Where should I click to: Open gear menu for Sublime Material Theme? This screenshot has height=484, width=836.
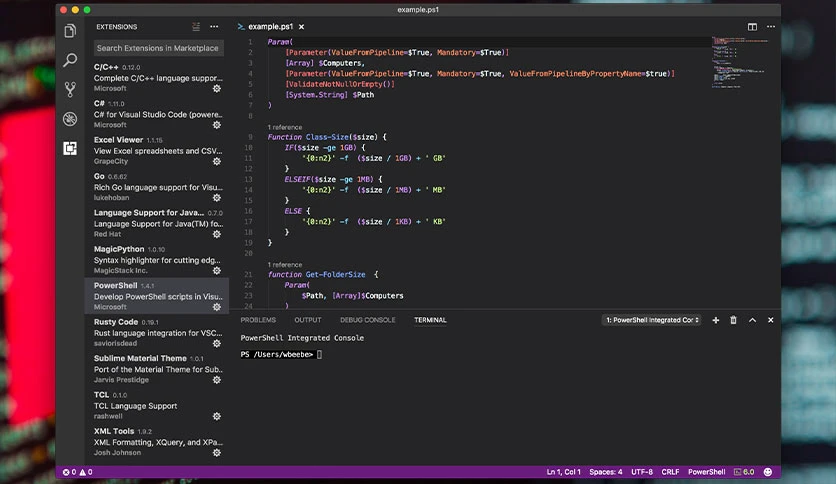click(217, 380)
